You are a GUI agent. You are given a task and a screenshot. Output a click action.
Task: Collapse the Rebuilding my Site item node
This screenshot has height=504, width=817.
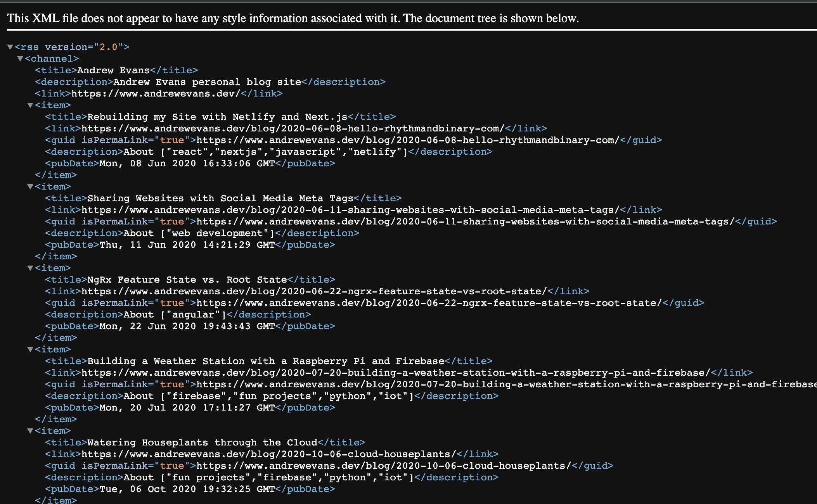click(30, 105)
